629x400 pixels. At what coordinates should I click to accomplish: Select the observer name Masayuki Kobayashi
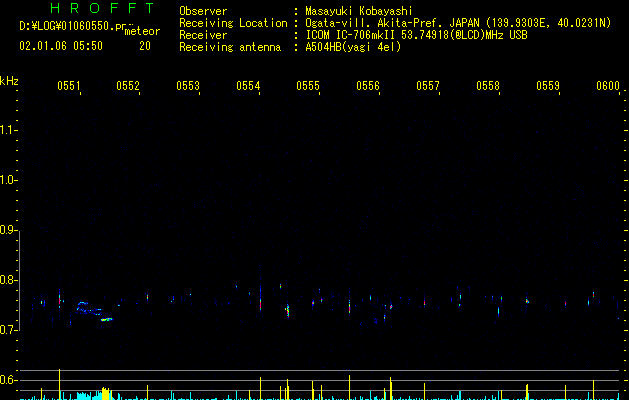pos(359,11)
